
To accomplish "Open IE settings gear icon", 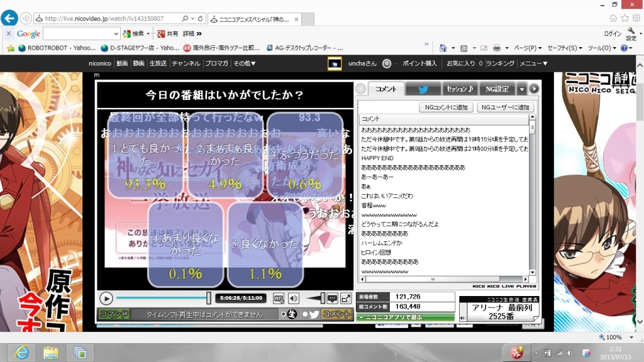I will (636, 18).
